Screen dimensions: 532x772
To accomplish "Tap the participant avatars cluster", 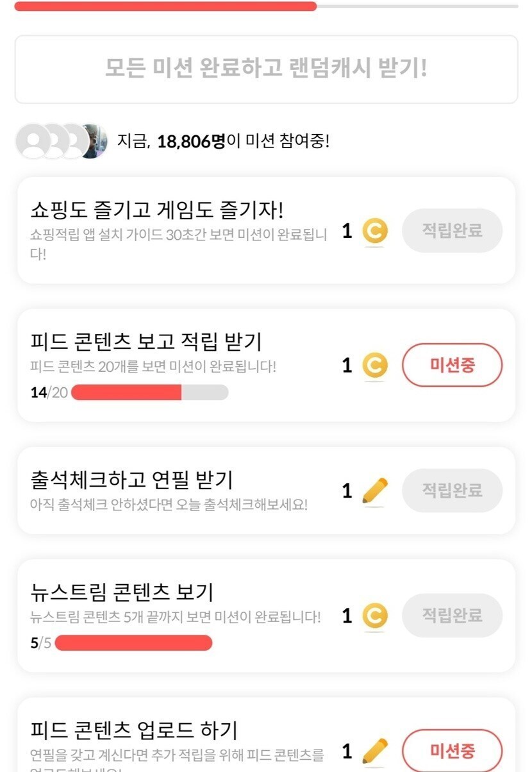I will tap(60, 141).
